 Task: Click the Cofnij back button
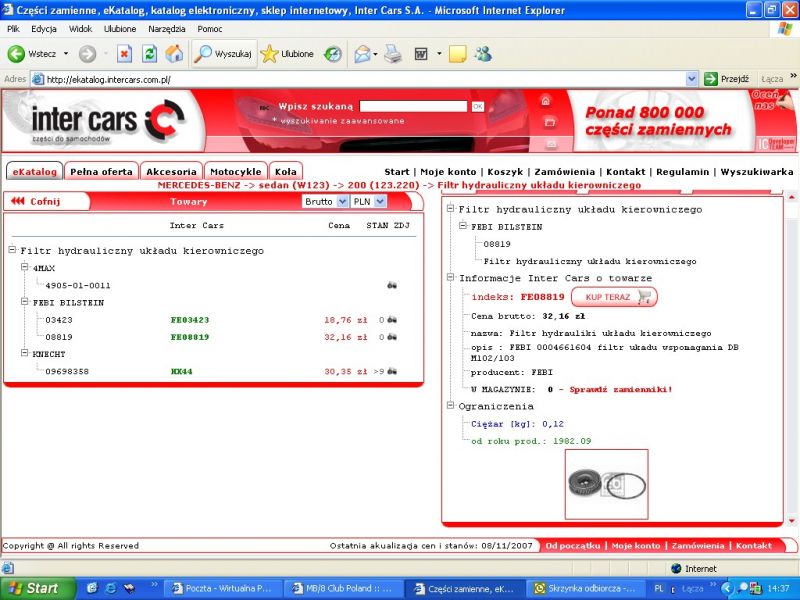pos(36,201)
